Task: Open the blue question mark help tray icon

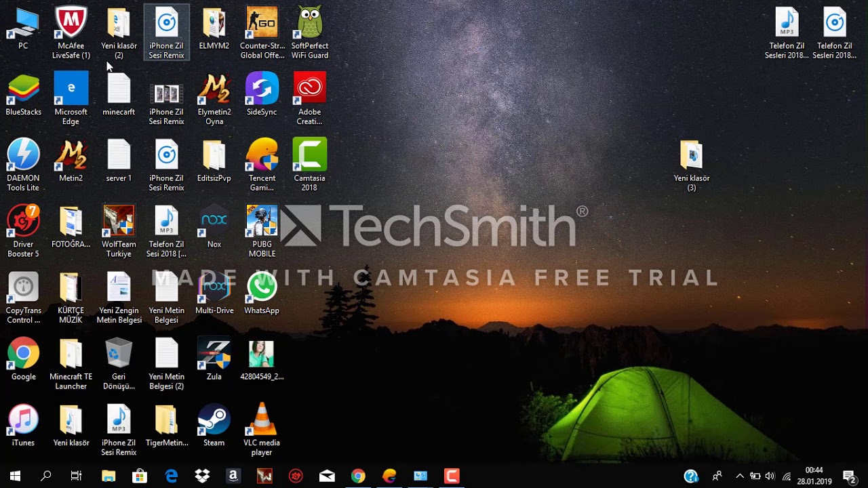Action: (x=691, y=476)
